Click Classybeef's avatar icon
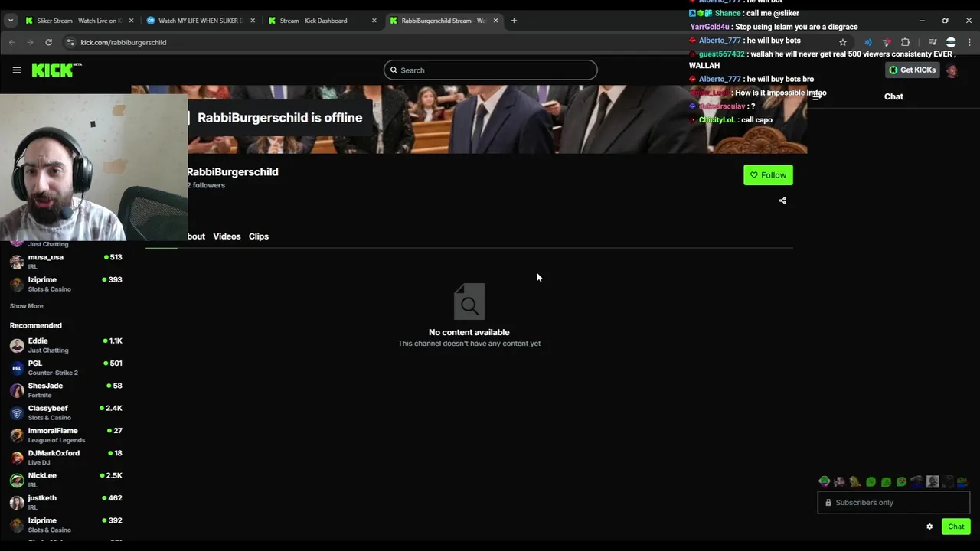Image resolution: width=980 pixels, height=551 pixels. 17,412
